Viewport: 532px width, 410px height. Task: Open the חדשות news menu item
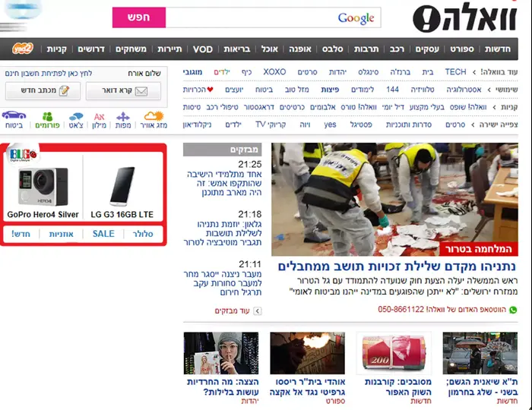point(497,49)
